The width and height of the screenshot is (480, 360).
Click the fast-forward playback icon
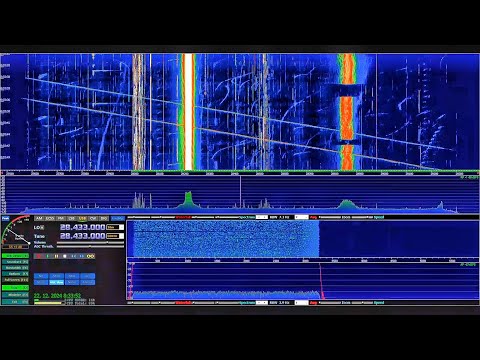pos(82,256)
